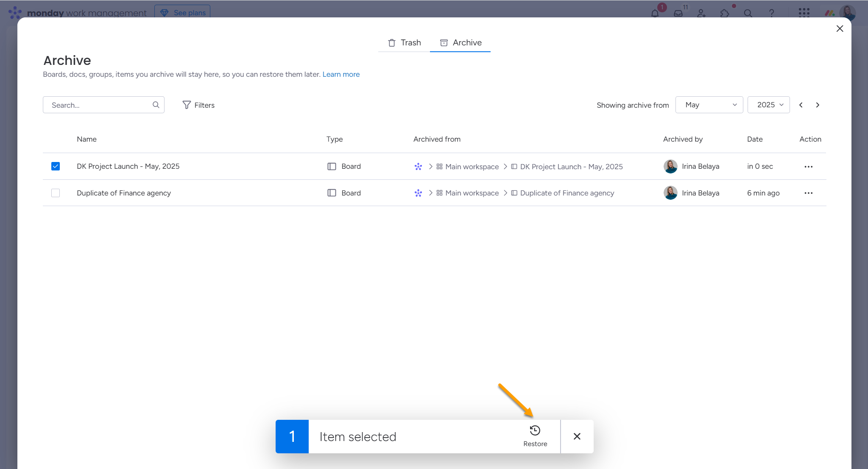Click the See plans button

(182, 13)
